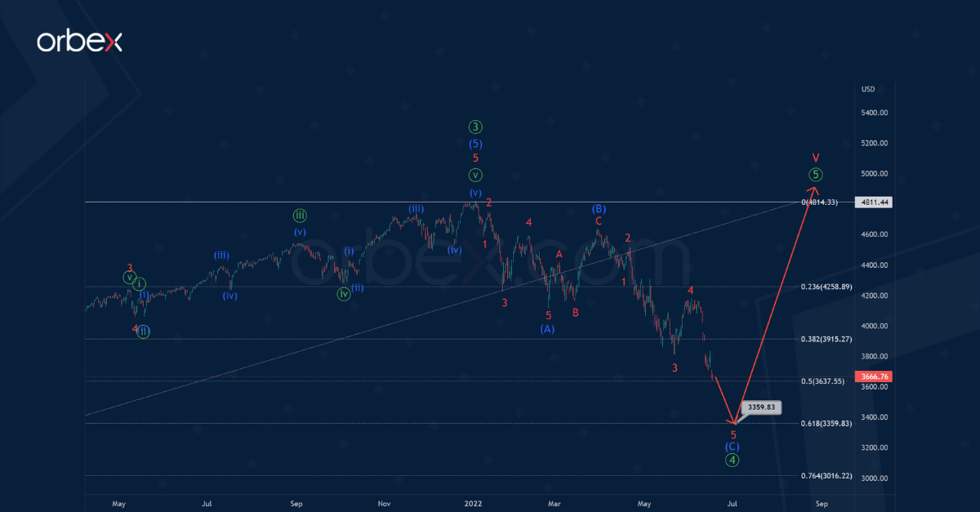Click the 4600.00 price axis label

(875, 235)
